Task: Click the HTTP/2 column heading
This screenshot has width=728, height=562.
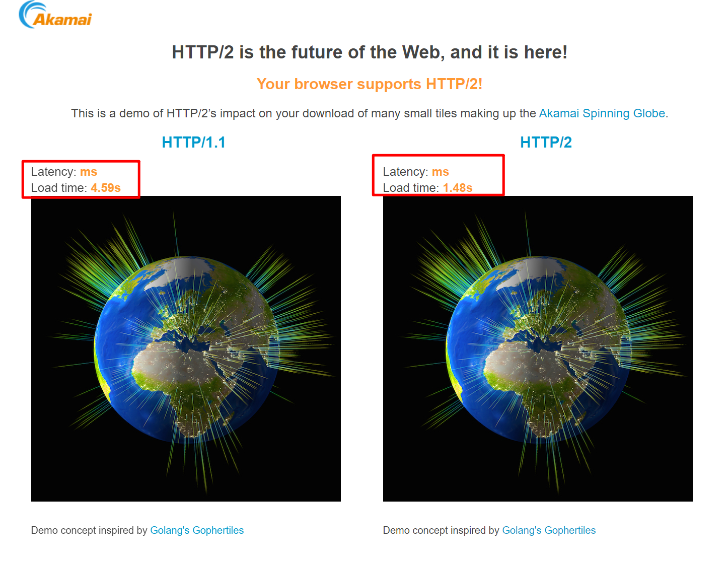Action: (x=546, y=143)
